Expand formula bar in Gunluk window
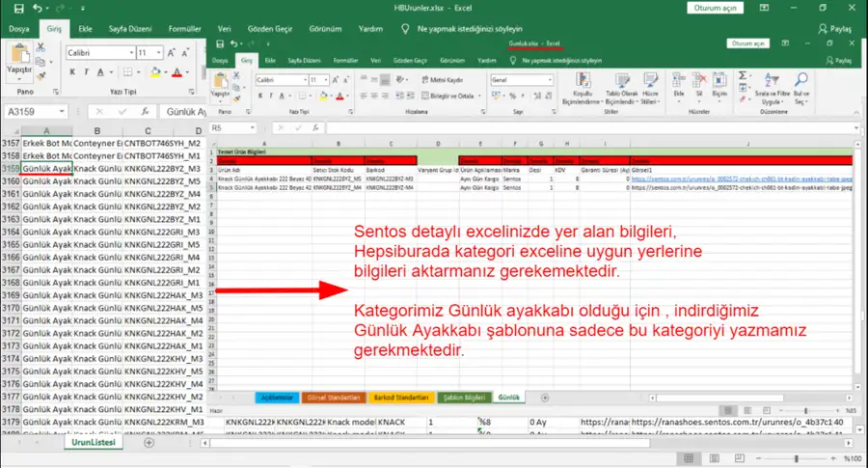Viewport: 868px width, 468px height. (855, 128)
